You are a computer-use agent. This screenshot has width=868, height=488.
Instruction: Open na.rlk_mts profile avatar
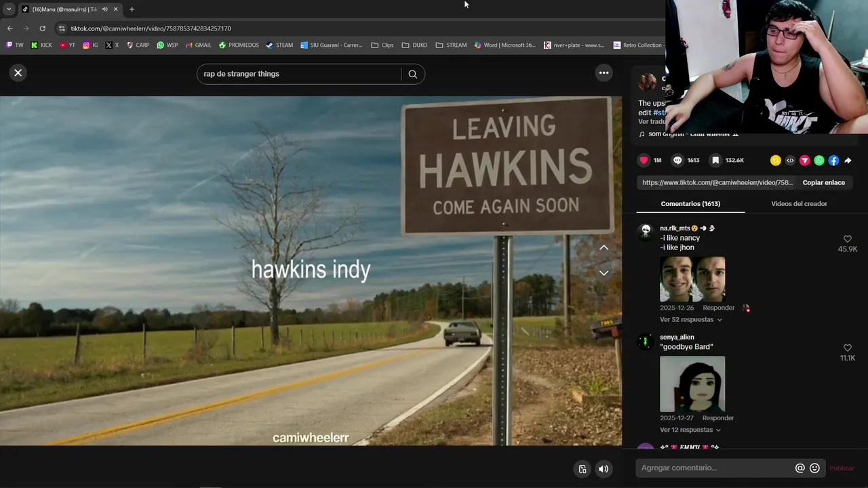(x=646, y=232)
